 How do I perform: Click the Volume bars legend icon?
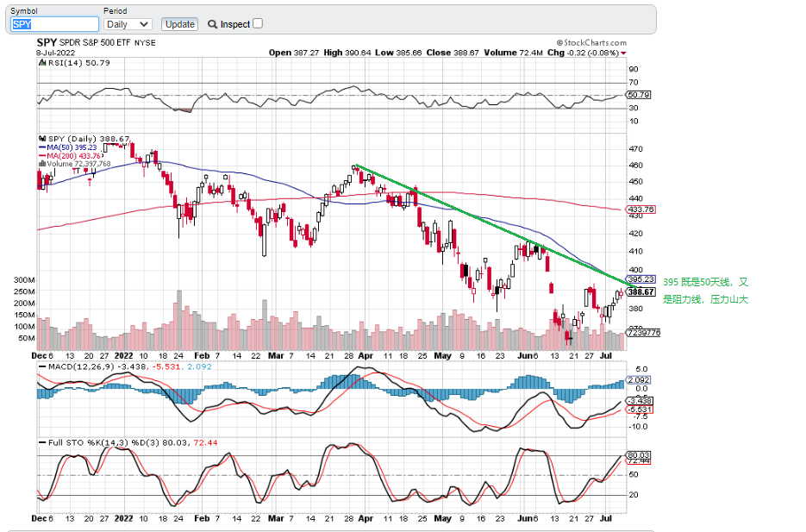pyautogui.click(x=42, y=163)
